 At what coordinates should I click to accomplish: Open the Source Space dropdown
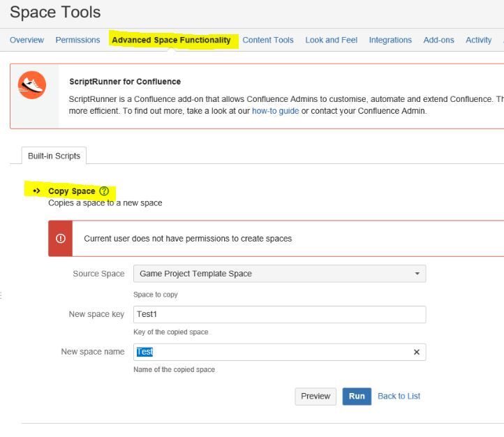[280, 274]
